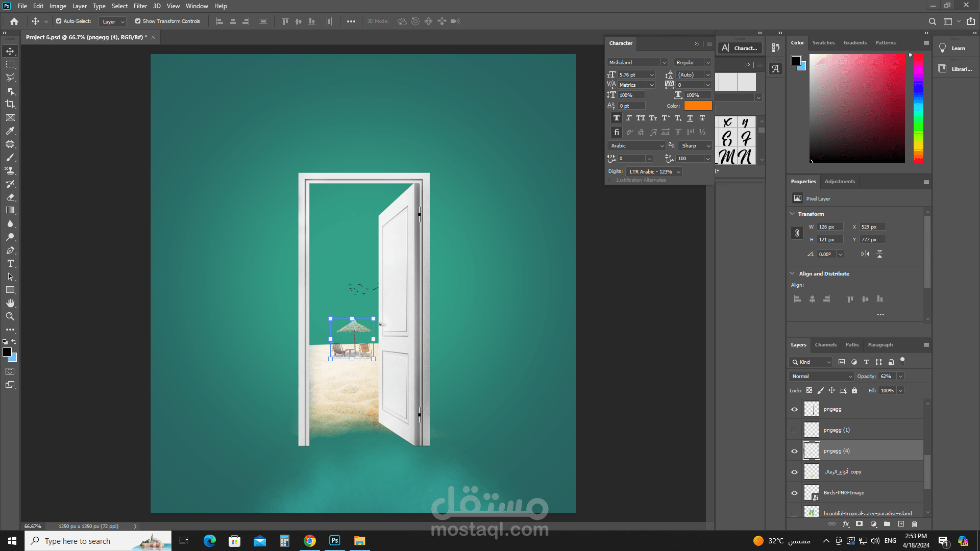Viewport: 980px width, 551px height.
Task: Open the Learn panel button
Action: click(952, 48)
